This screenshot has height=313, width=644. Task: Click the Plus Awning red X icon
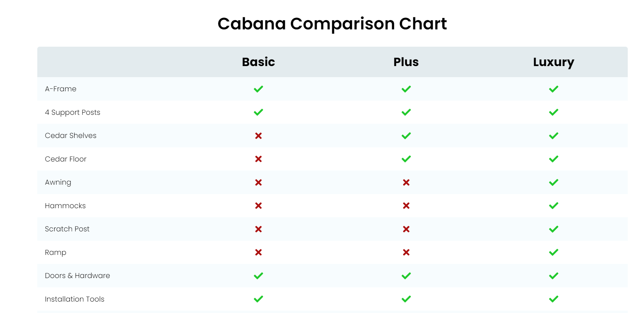point(406,182)
